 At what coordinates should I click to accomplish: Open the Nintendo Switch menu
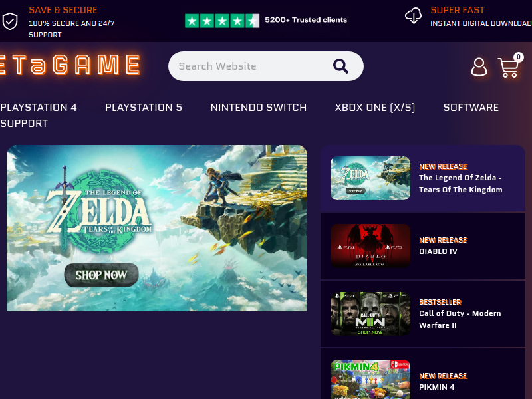(x=259, y=108)
